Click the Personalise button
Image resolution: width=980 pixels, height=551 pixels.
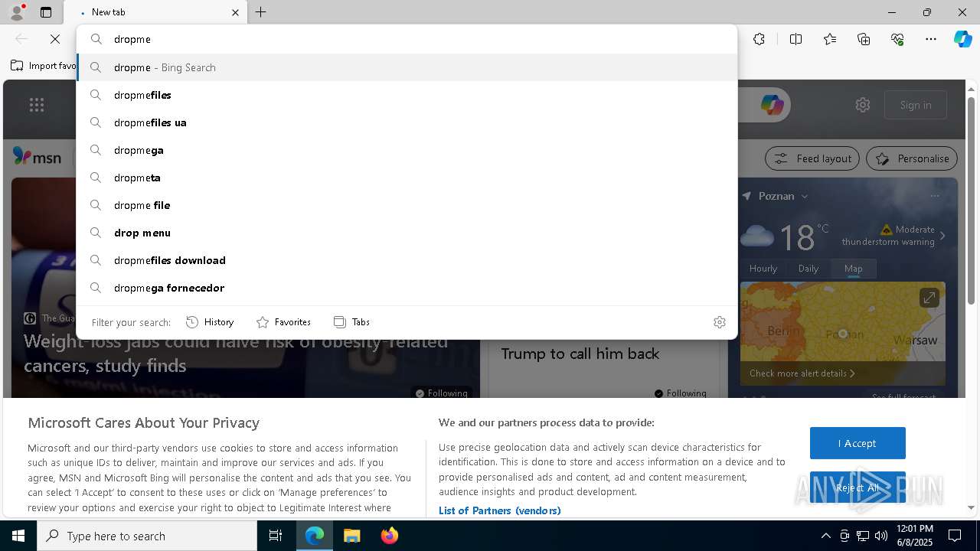(912, 158)
